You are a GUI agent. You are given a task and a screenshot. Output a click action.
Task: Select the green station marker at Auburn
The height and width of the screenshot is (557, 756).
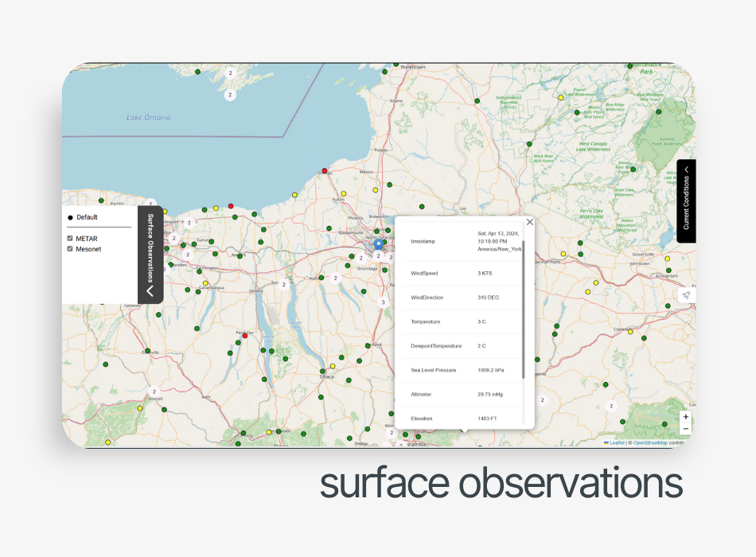click(321, 278)
